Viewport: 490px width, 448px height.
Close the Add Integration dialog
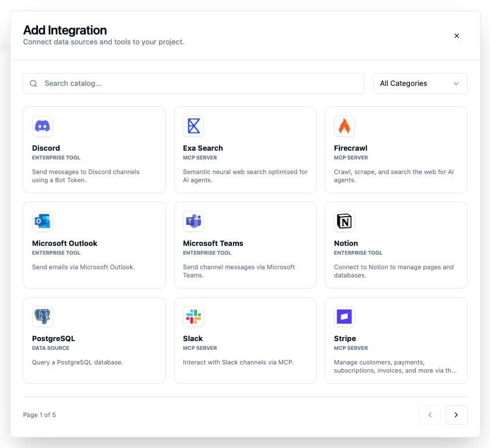457,36
